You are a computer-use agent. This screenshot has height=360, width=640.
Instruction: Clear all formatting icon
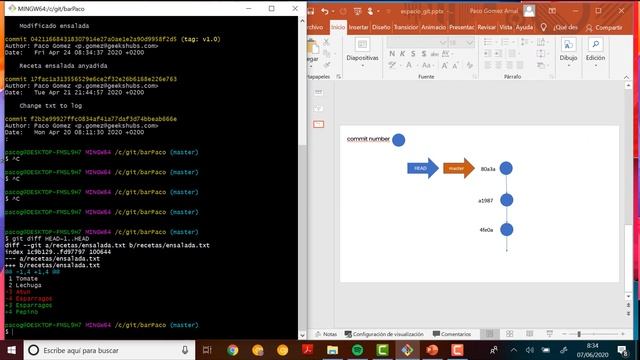pyautogui.click(x=470, y=65)
